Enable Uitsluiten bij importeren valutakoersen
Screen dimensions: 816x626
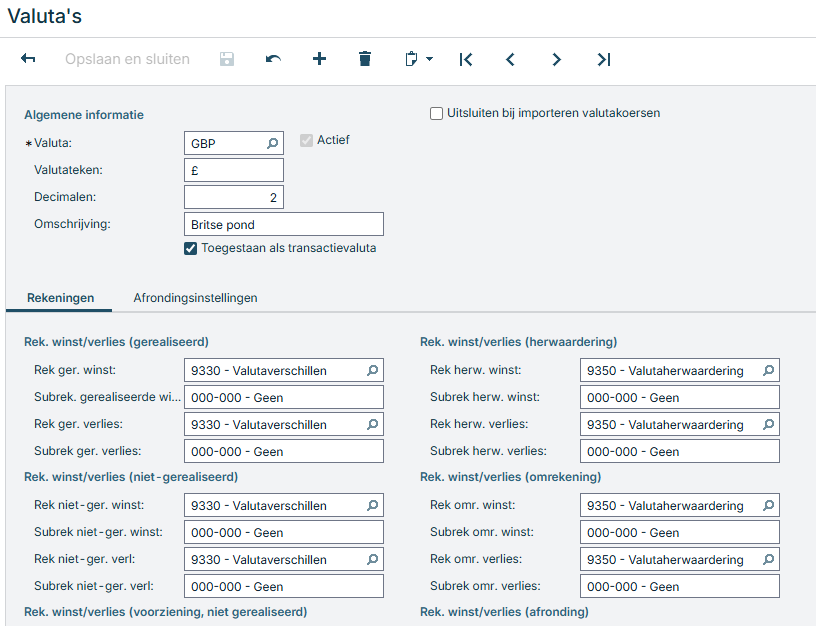tap(436, 113)
